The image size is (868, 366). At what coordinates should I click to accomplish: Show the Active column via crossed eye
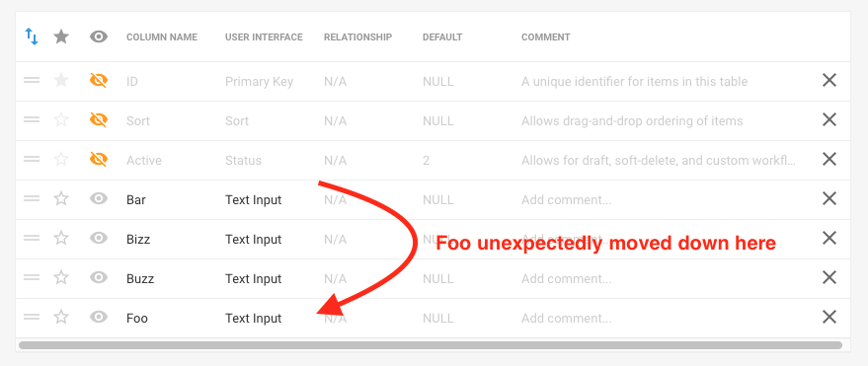(99, 160)
